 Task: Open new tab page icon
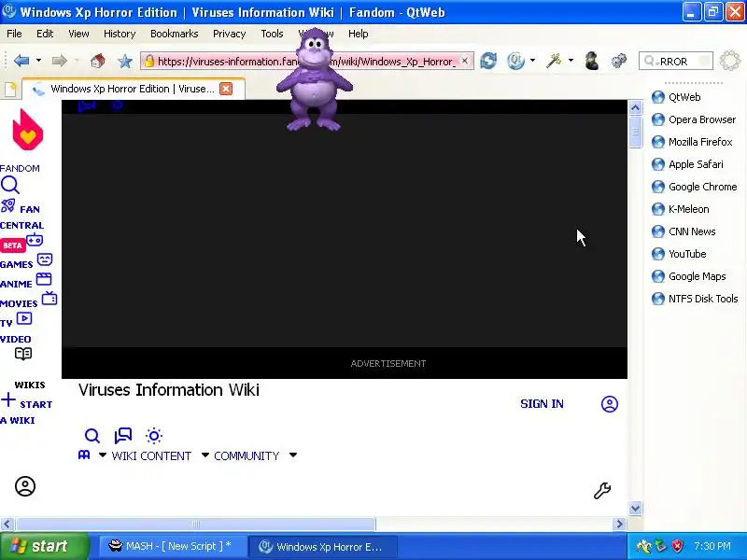pyautogui.click(x=10, y=89)
